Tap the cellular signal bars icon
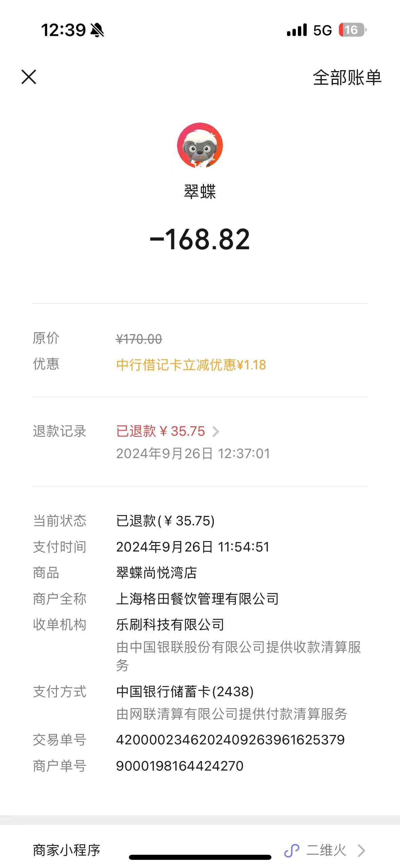 pyautogui.click(x=297, y=30)
